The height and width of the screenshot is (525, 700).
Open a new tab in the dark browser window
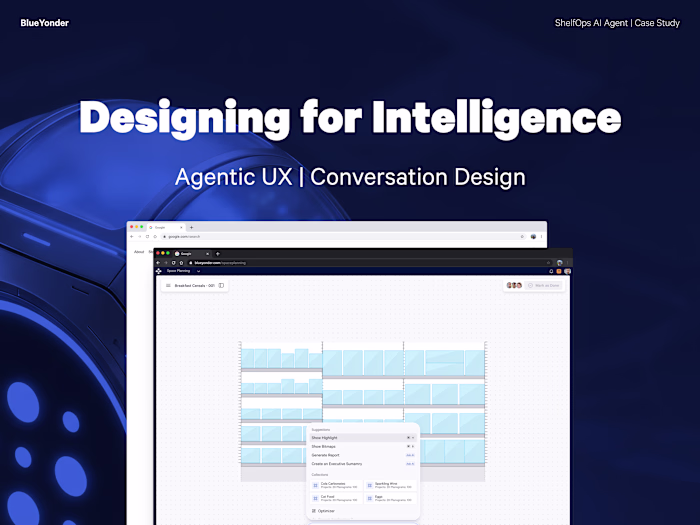[x=218, y=254]
